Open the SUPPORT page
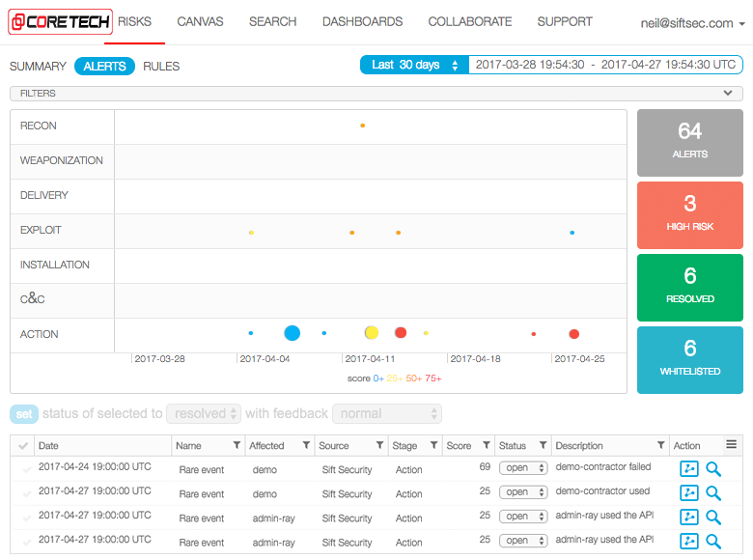Screen dimensions: 753x560 (x=565, y=21)
